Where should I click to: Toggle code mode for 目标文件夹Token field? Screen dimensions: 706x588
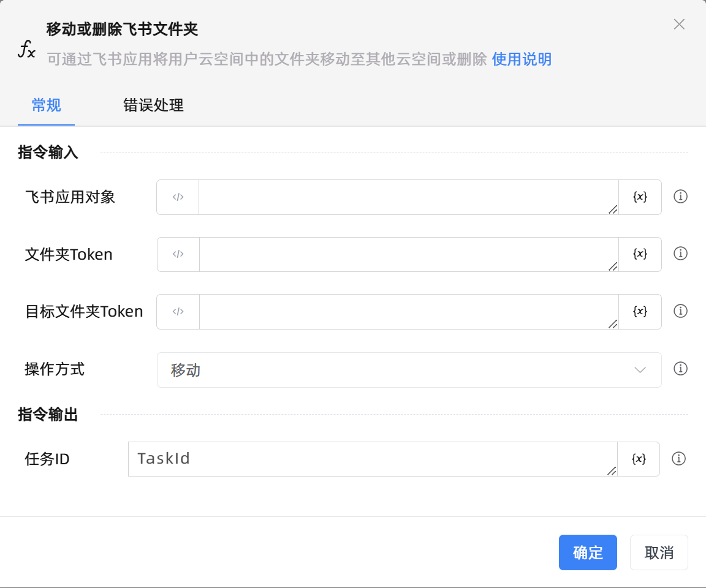178,311
